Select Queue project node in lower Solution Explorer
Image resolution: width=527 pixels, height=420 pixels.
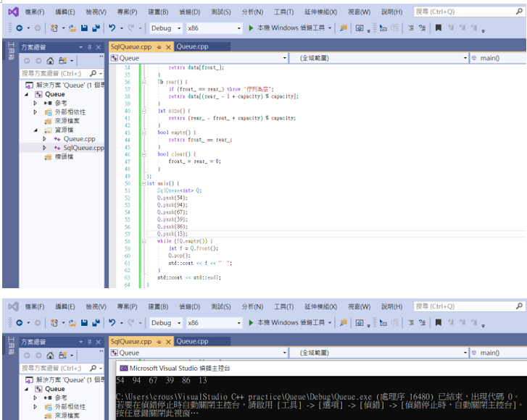(55, 389)
